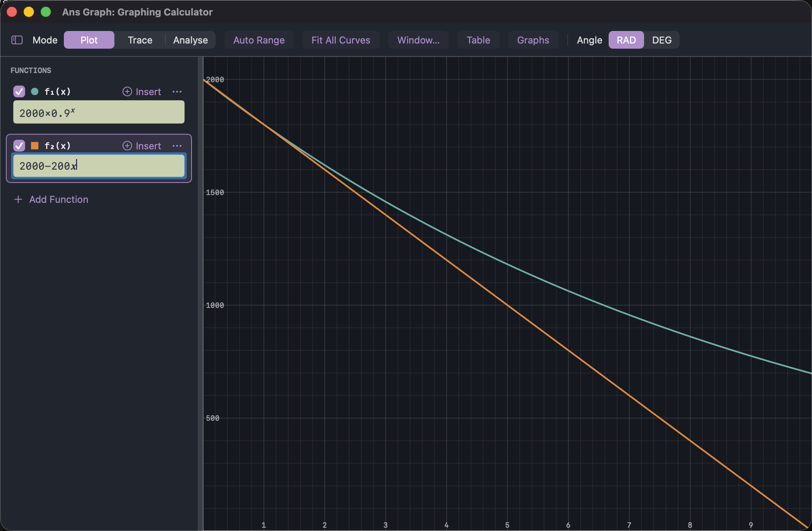
Task: Click the f₂(x) function name label
Action: [58, 146]
